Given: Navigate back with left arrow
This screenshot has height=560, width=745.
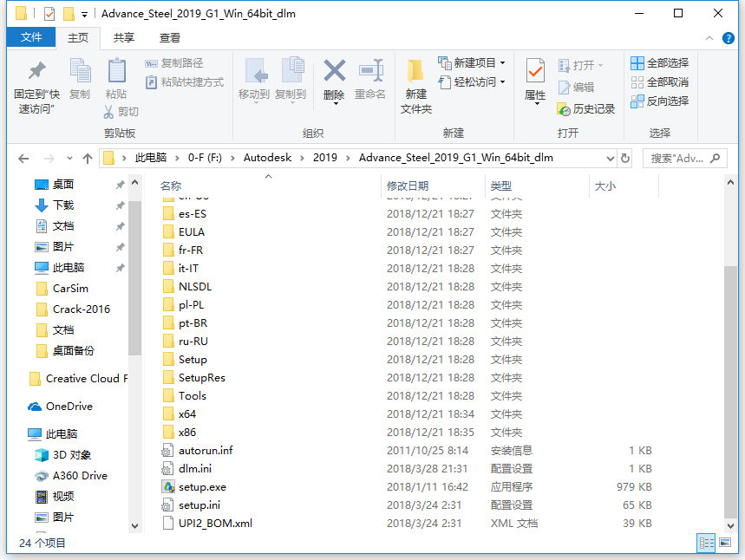Looking at the screenshot, I should pos(23,158).
